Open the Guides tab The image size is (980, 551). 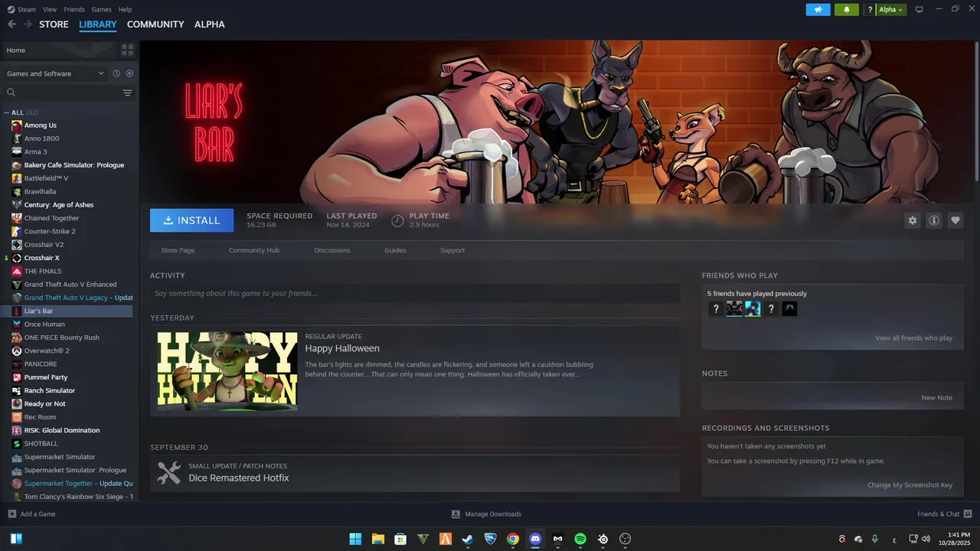(x=395, y=250)
